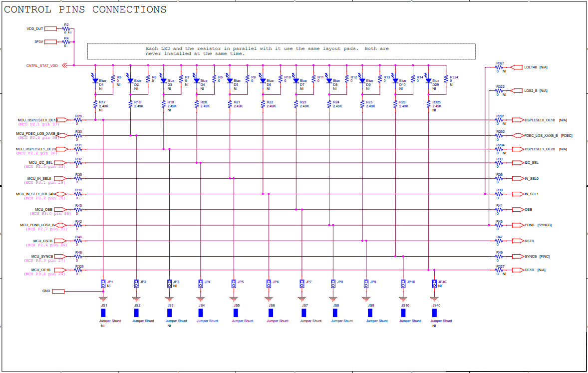Select resistor R2 near VDD_DUT
The width and height of the screenshot is (588, 373).
coord(65,28)
